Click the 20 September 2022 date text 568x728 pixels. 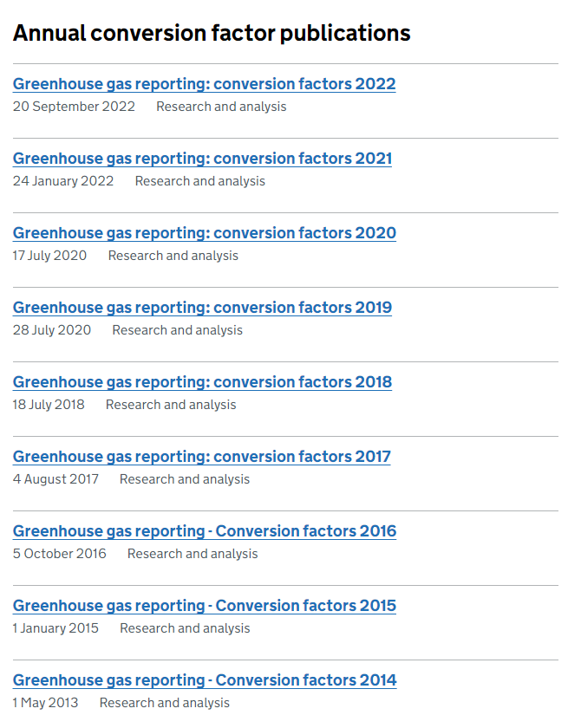click(x=74, y=107)
